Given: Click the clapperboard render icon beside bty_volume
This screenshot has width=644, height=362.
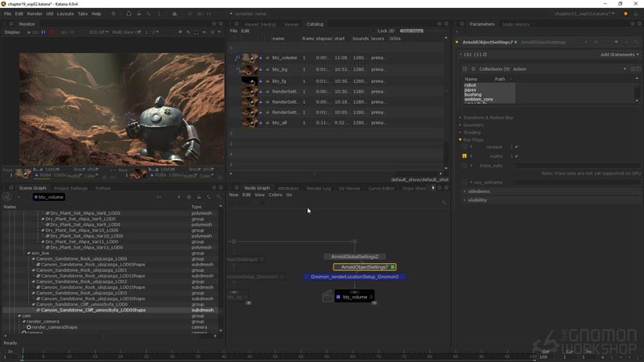Looking at the screenshot, I should coord(328,296).
